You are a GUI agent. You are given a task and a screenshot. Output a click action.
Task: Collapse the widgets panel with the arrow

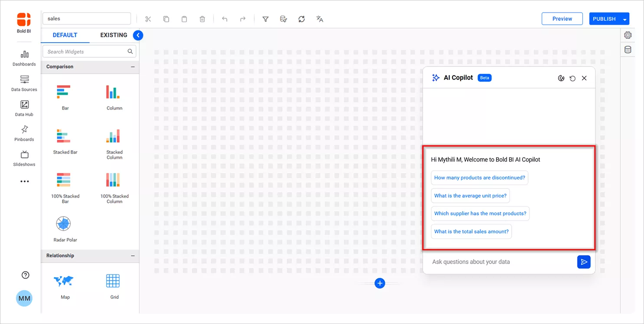pos(138,35)
